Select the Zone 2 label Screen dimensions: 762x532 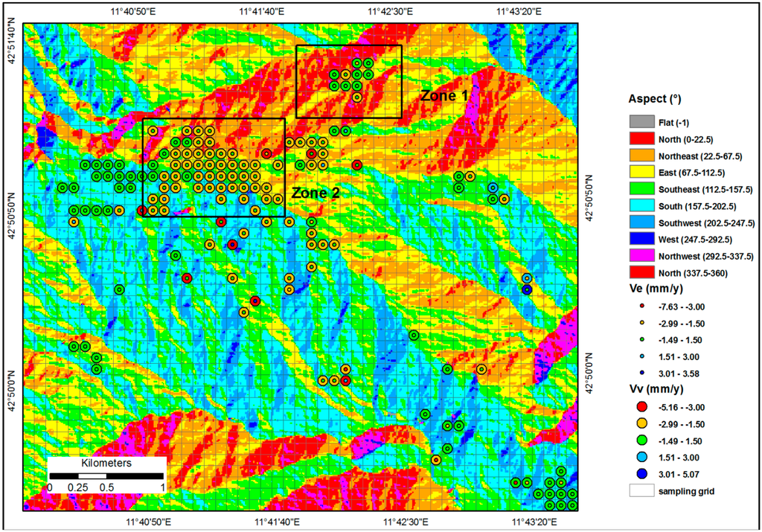pyautogui.click(x=316, y=193)
